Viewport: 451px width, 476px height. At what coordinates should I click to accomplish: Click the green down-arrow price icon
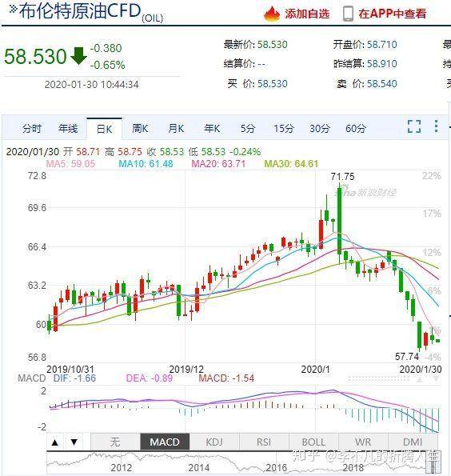(79, 55)
